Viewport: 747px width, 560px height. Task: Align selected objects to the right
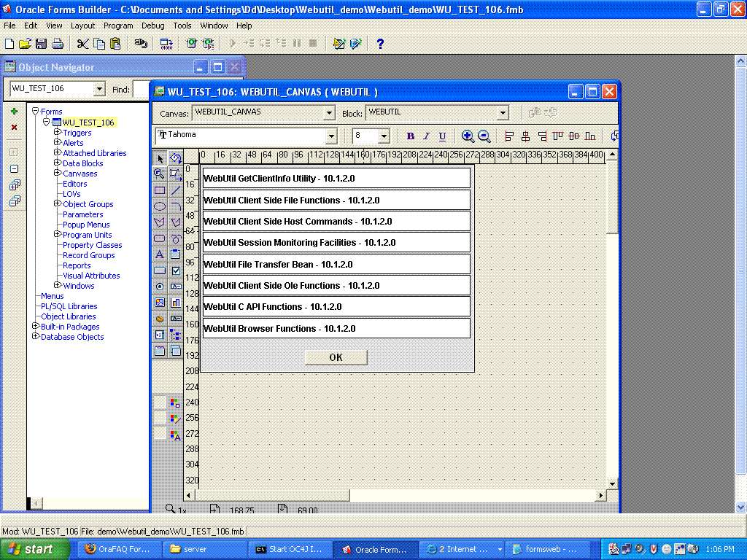542,136
